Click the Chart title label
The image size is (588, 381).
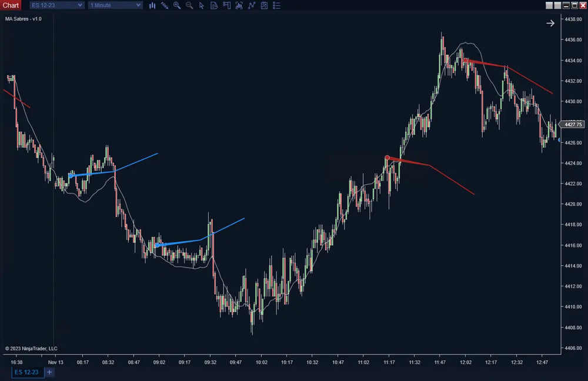11,5
